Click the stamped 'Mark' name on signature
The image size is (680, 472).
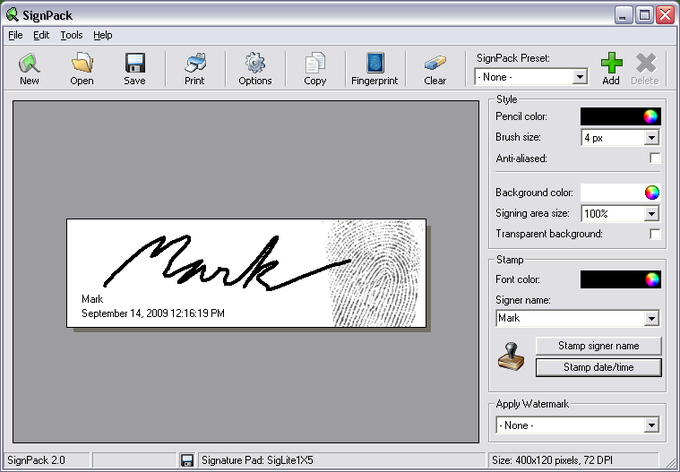tap(92, 299)
